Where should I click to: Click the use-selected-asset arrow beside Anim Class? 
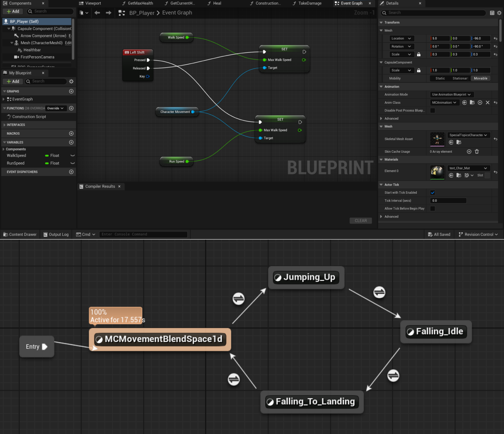[x=465, y=102]
